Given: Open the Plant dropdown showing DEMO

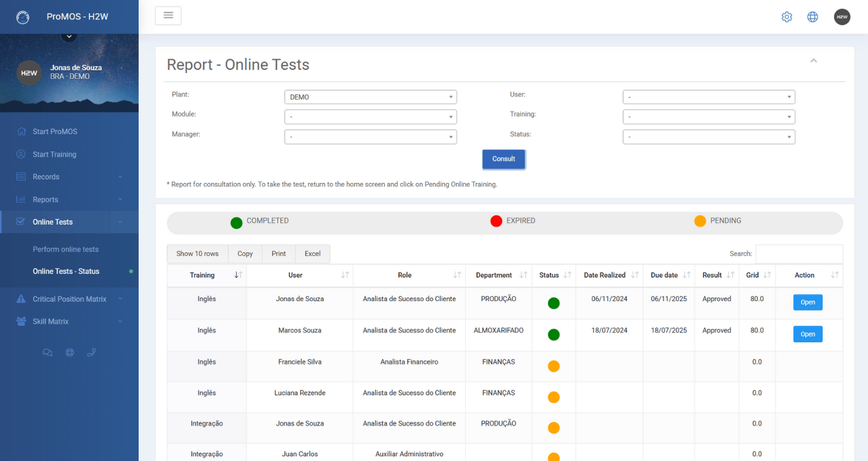Looking at the screenshot, I should pyautogui.click(x=370, y=97).
